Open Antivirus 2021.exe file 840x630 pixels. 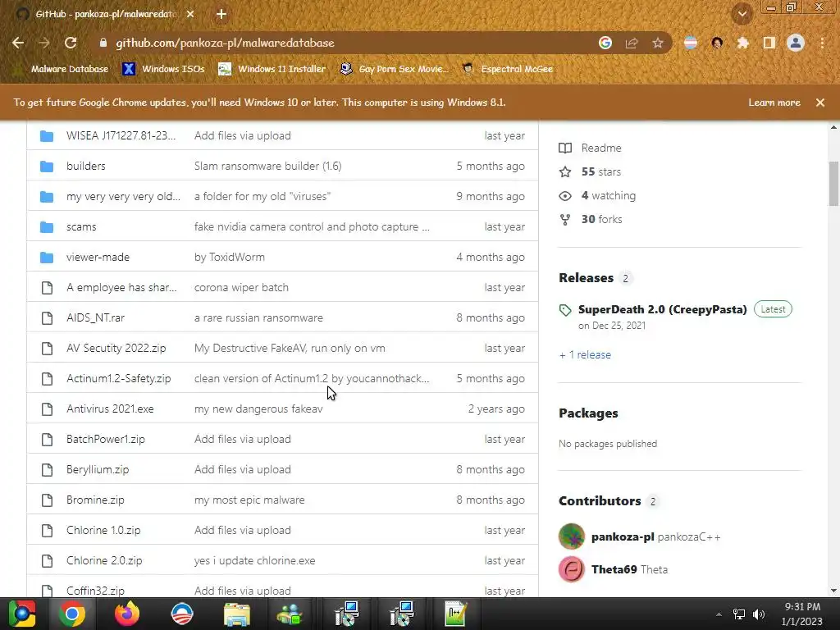[110, 409]
